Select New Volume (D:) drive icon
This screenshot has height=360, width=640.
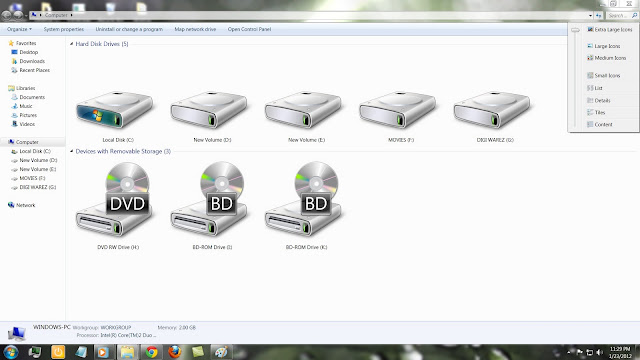tap(209, 109)
